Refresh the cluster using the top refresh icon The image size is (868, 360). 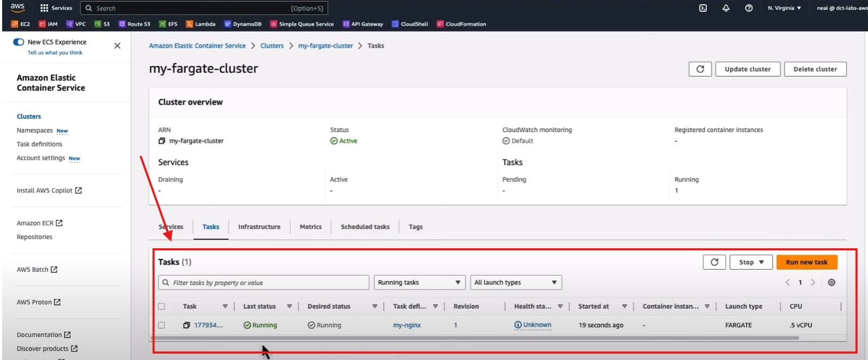(700, 69)
